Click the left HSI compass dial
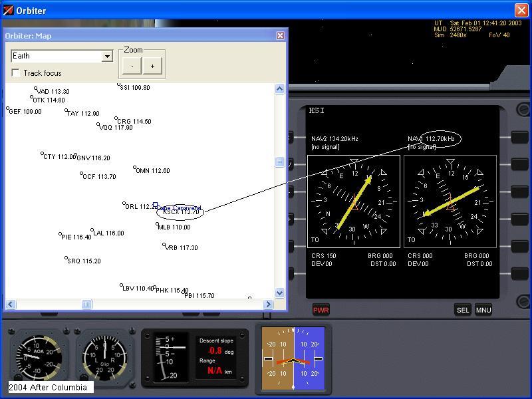Viewport: 532px width, 399px height. [x=354, y=201]
